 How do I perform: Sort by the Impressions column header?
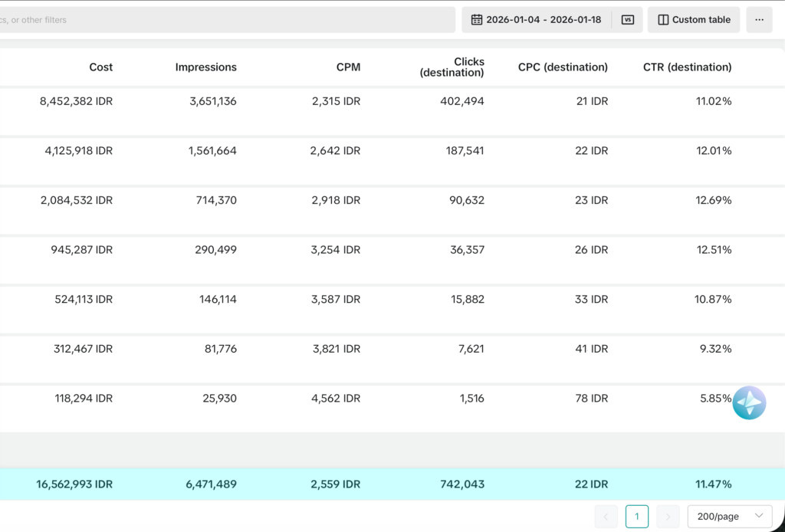click(x=205, y=67)
